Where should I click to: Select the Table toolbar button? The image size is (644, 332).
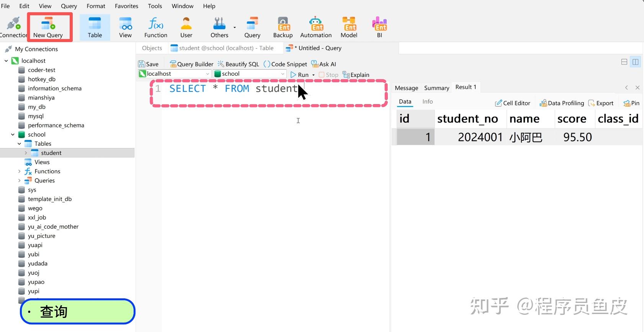coord(95,27)
